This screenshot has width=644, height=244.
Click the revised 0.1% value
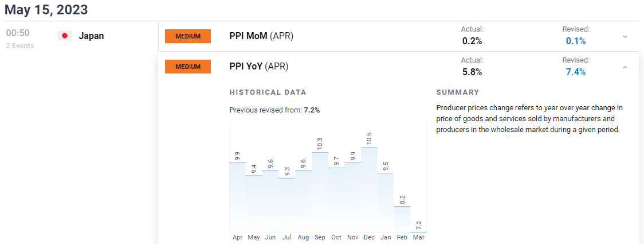coord(576,41)
